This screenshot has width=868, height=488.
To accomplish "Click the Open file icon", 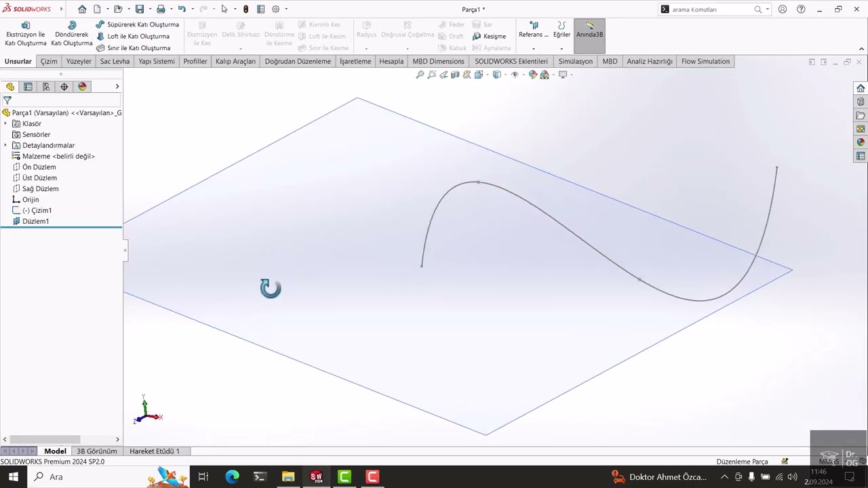I will (118, 9).
